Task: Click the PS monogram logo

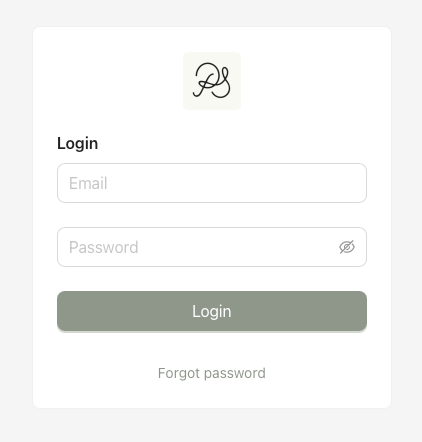Action: (x=212, y=81)
